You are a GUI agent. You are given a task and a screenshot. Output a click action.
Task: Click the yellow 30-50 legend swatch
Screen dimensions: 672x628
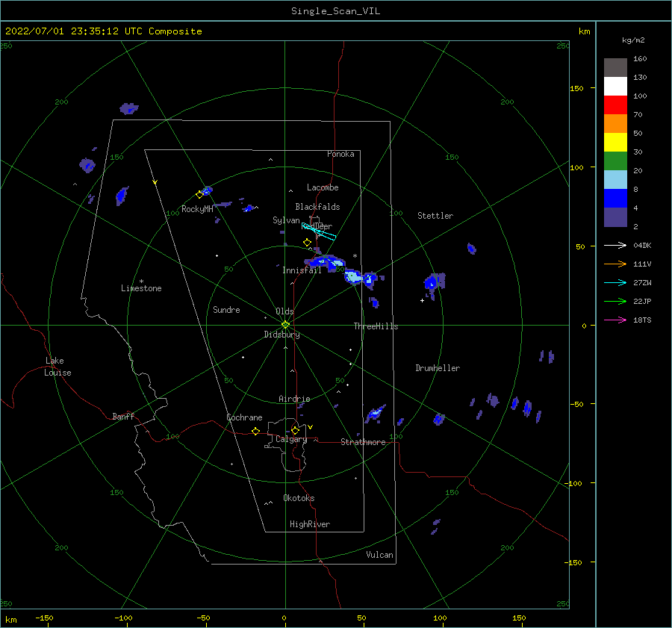click(615, 143)
